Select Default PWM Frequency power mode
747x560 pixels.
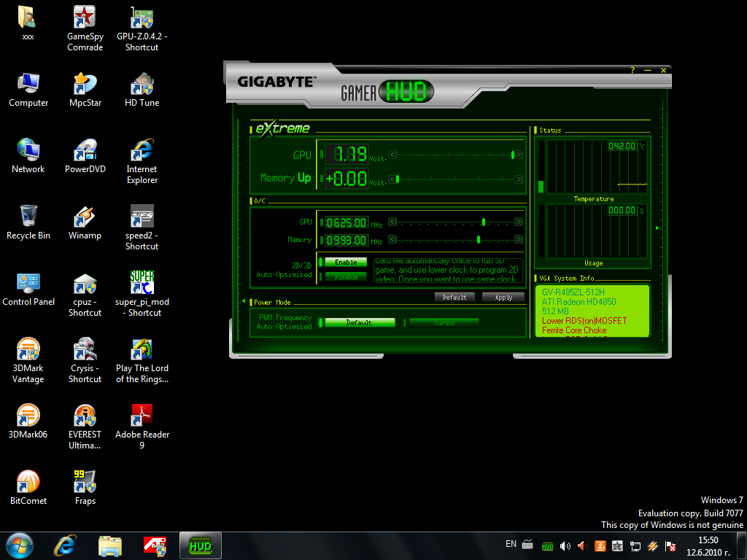click(x=360, y=322)
